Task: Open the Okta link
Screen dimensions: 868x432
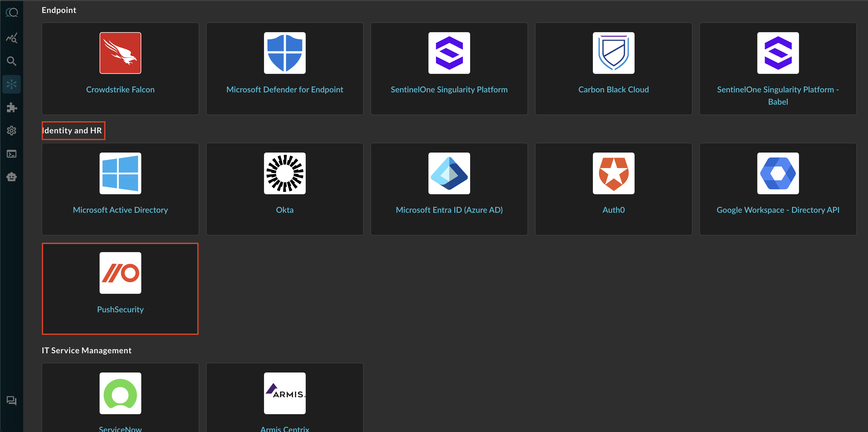Action: click(285, 210)
